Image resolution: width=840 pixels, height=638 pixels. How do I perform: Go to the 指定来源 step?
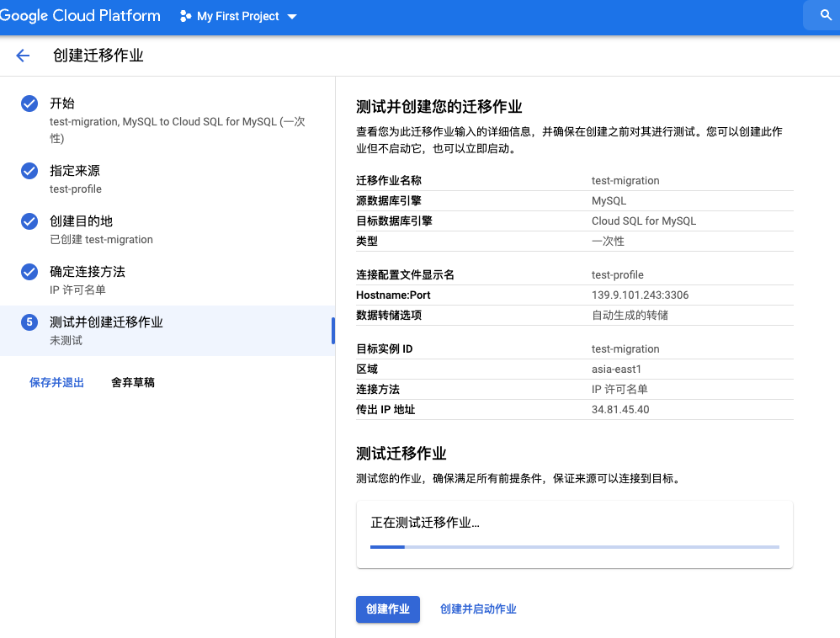pyautogui.click(x=75, y=171)
